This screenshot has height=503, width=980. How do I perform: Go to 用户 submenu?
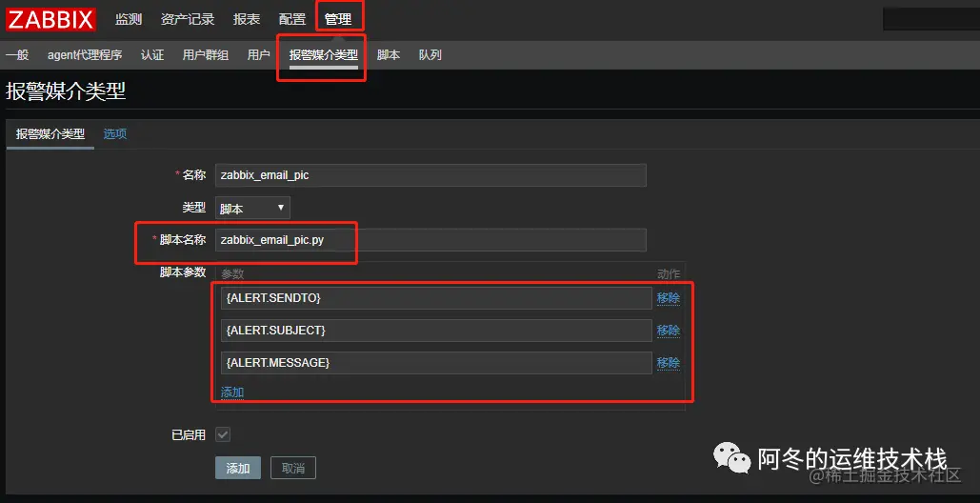point(259,55)
